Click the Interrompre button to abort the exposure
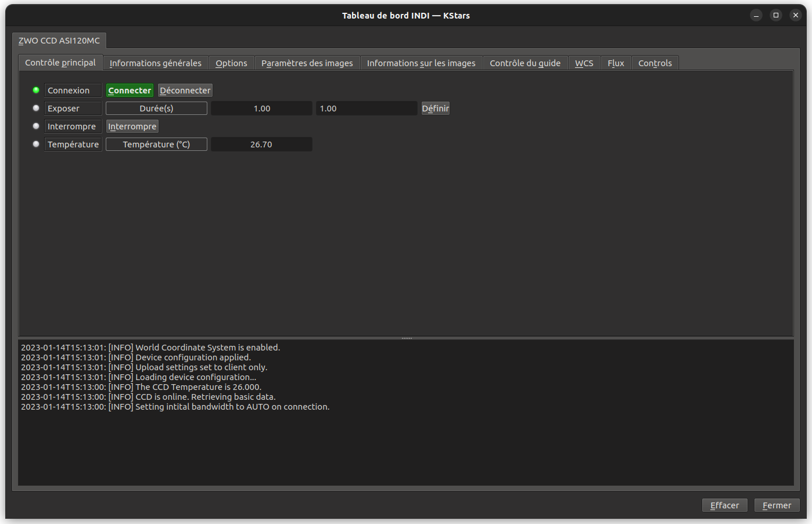Screen dimensions: 812x524 (x=132, y=127)
